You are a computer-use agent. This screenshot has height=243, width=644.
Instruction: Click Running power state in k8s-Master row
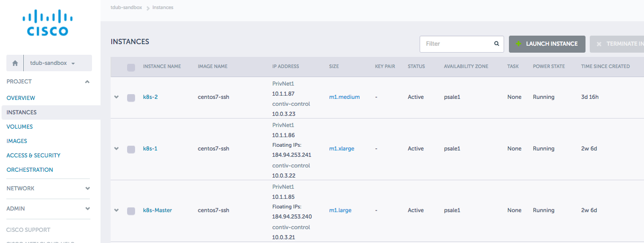pyautogui.click(x=543, y=210)
